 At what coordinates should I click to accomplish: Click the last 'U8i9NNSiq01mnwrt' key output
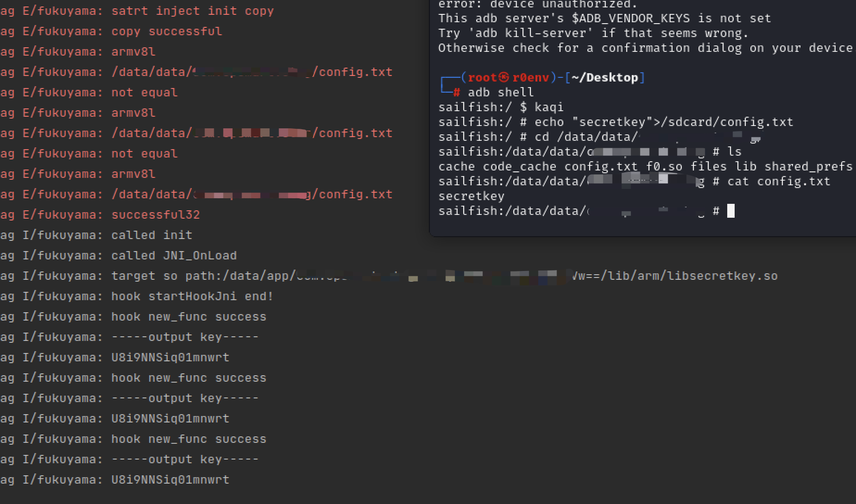pyautogui.click(x=170, y=479)
